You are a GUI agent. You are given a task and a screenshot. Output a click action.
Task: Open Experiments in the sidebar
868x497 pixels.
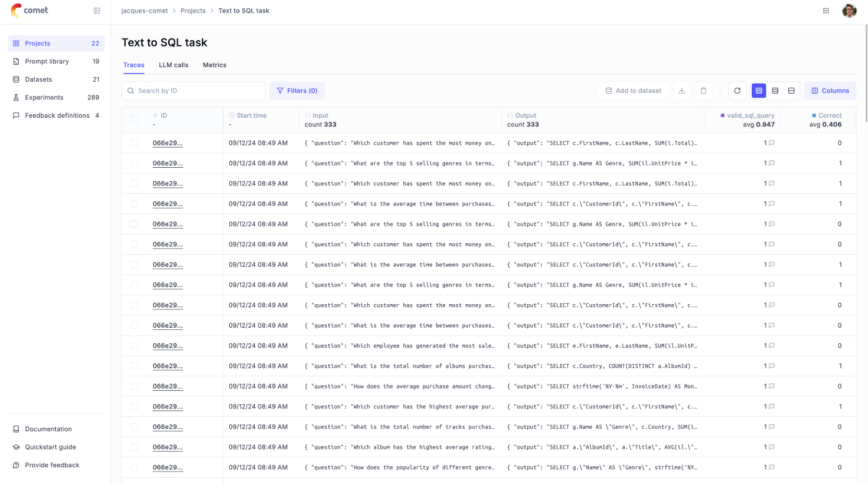(44, 97)
